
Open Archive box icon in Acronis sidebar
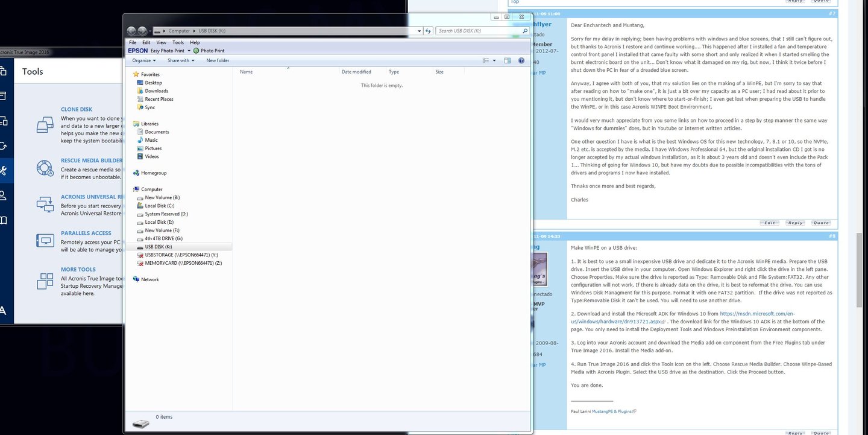(3, 96)
